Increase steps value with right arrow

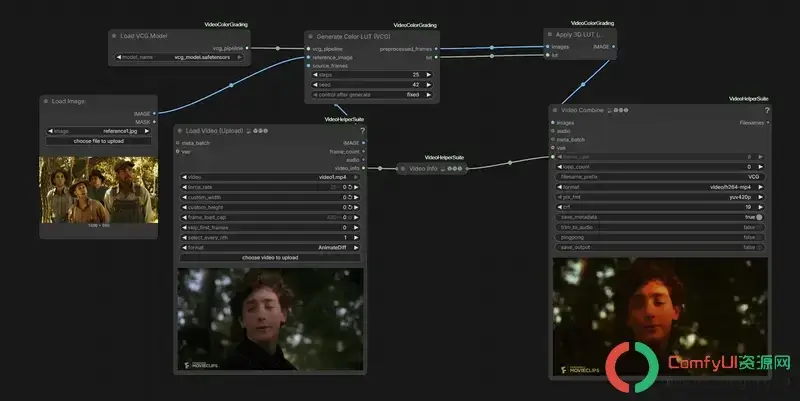[x=429, y=75]
